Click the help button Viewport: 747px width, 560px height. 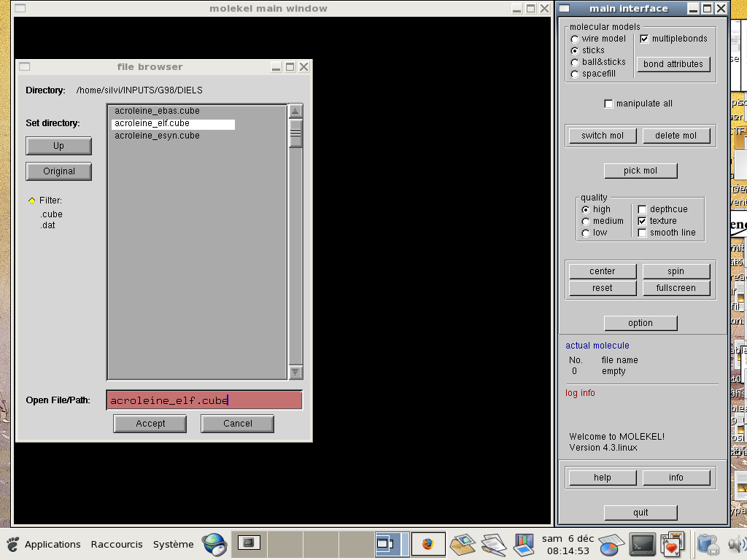(603, 478)
